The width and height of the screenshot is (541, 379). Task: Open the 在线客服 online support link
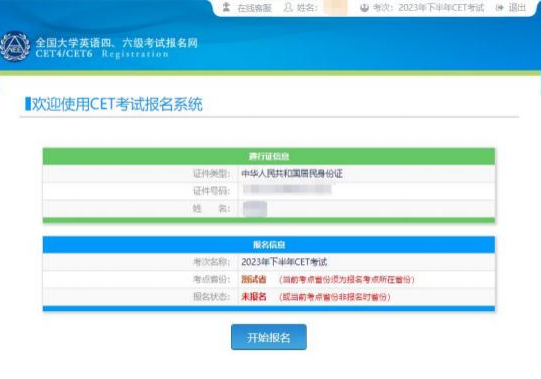pyautogui.click(x=255, y=8)
